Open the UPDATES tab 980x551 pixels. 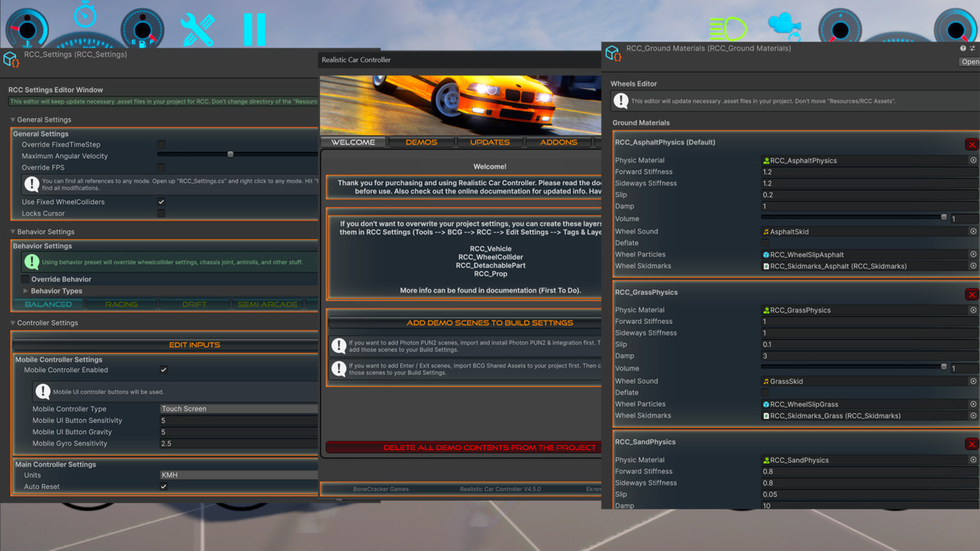[489, 142]
